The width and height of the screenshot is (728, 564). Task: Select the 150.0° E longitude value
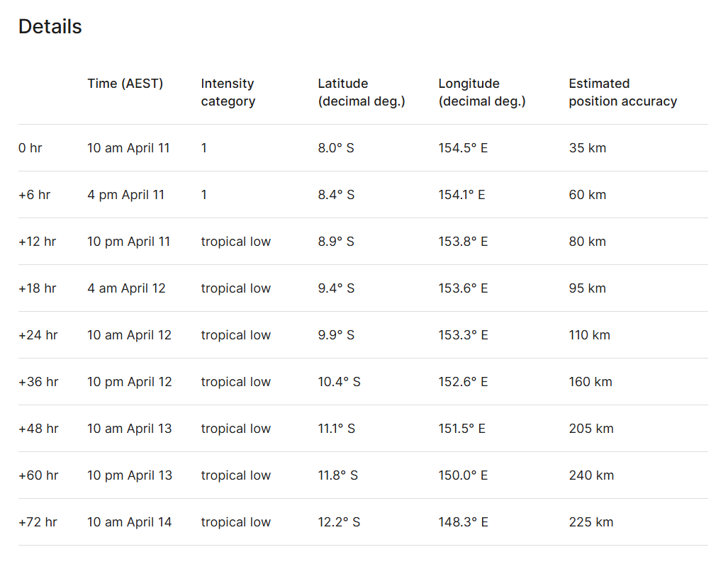click(463, 475)
